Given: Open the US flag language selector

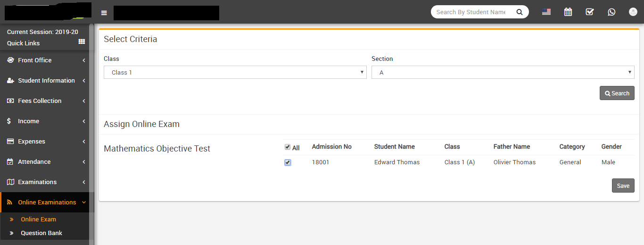Looking at the screenshot, I should click(546, 12).
